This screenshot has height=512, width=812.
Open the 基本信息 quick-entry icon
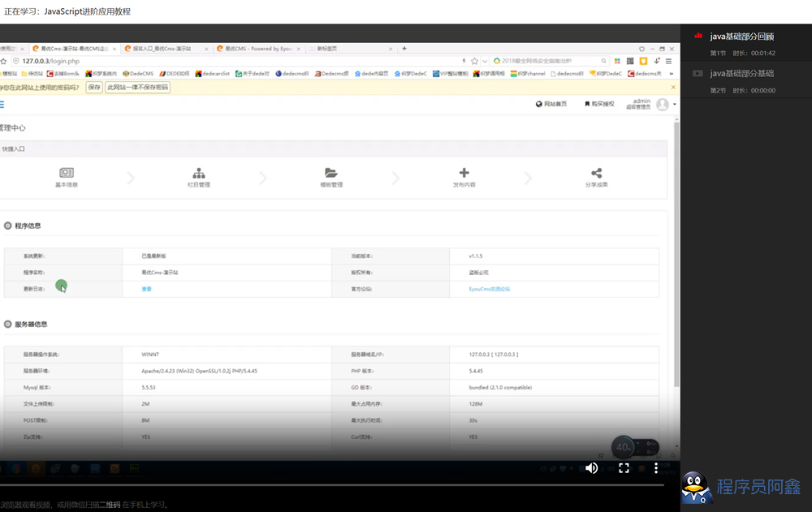(x=67, y=173)
